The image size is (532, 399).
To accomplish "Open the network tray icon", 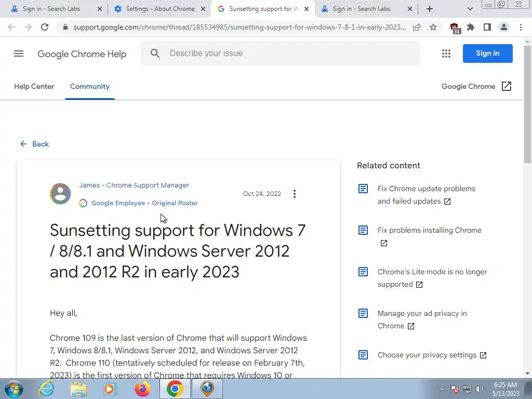I will click(x=467, y=389).
